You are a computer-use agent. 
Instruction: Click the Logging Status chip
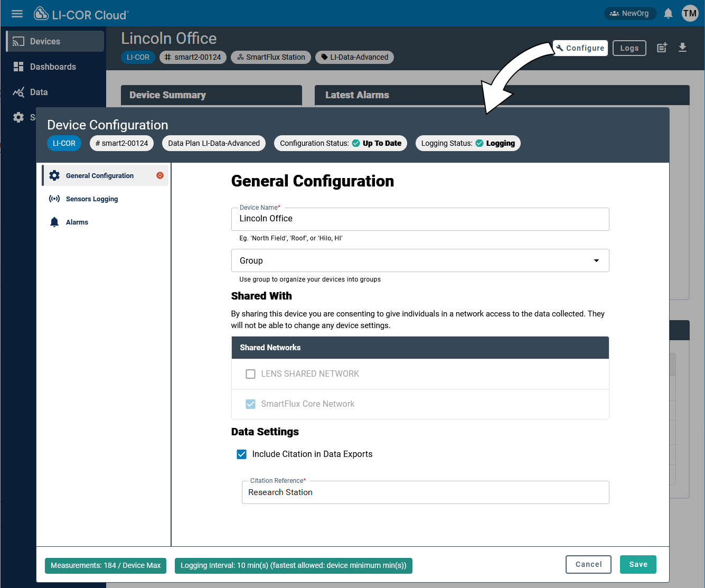pos(468,143)
